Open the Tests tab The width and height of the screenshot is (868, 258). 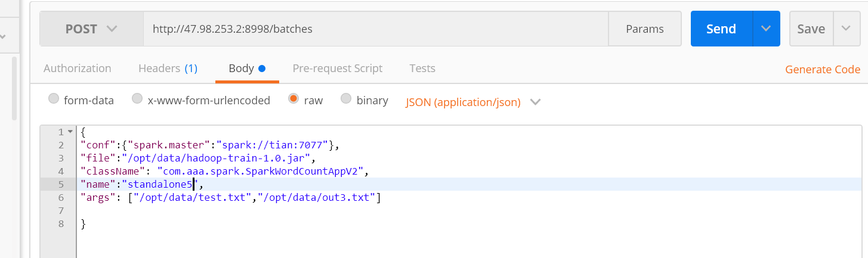[422, 69]
